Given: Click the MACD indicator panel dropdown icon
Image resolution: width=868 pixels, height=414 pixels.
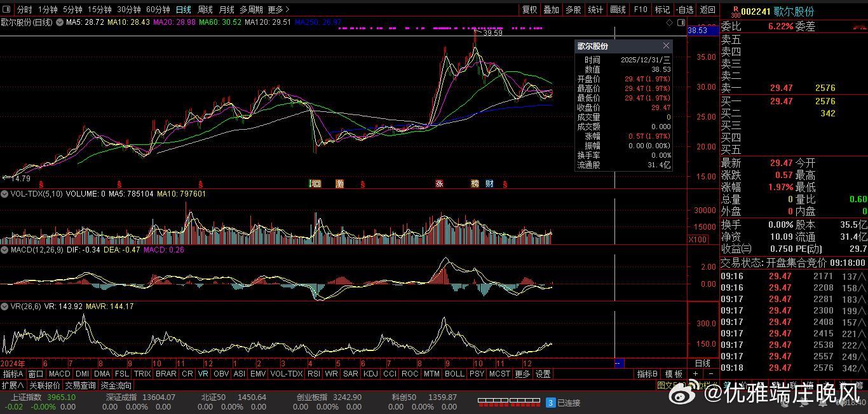Looking at the screenshot, I should tap(5, 250).
